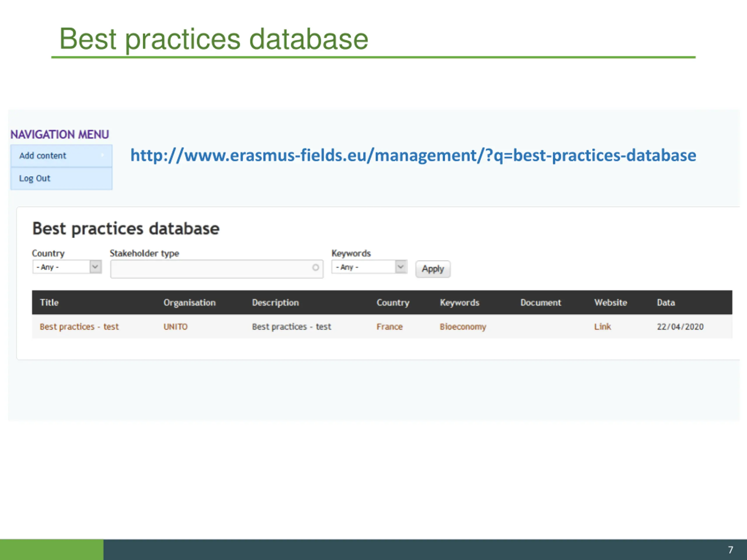Click the Website column header
Viewport: 747px width, 560px height.
pyautogui.click(x=610, y=302)
